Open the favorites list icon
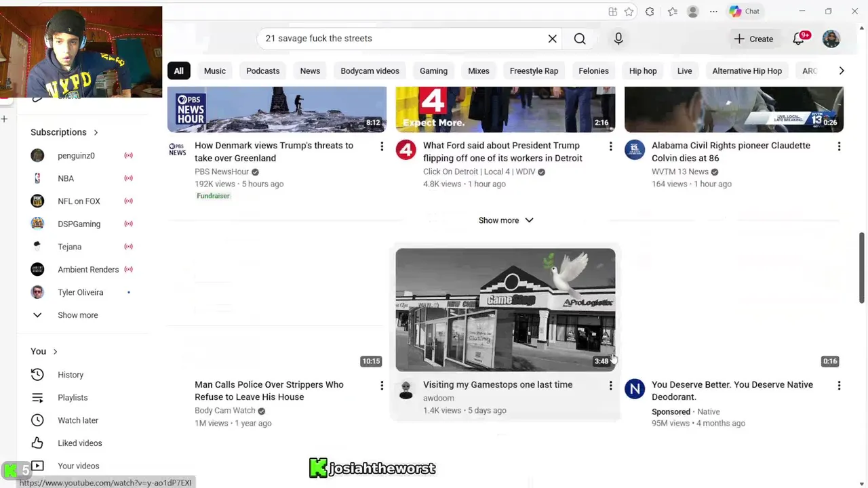Image resolution: width=868 pixels, height=488 pixels. click(672, 12)
